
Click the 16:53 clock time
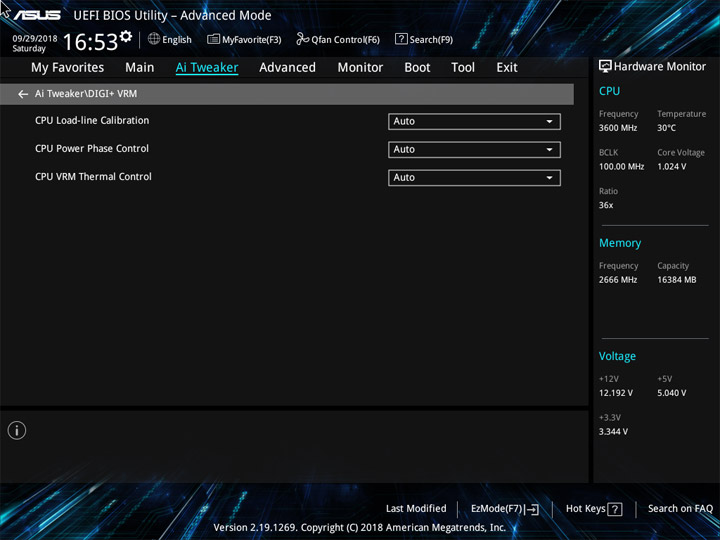90,42
